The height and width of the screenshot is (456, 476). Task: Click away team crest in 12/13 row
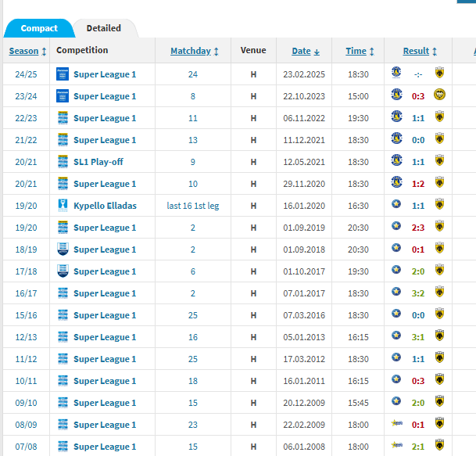tap(439, 337)
